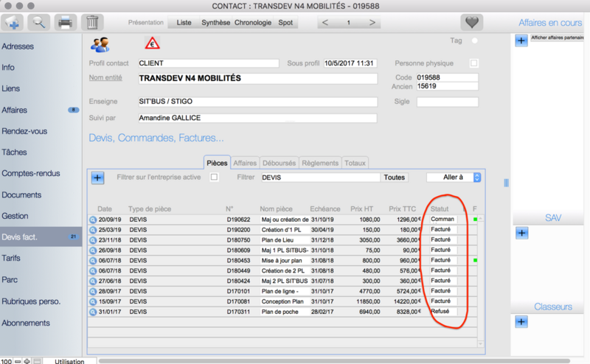The height and width of the screenshot is (364, 590).
Task: Open search with the magnifying glass icon
Action: [x=39, y=22]
